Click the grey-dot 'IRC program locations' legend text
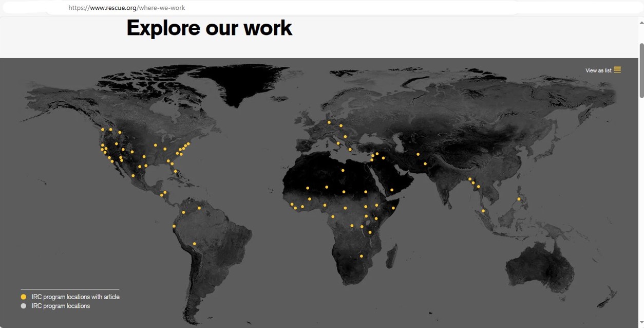Screen dimensions: 644x328 (61, 306)
